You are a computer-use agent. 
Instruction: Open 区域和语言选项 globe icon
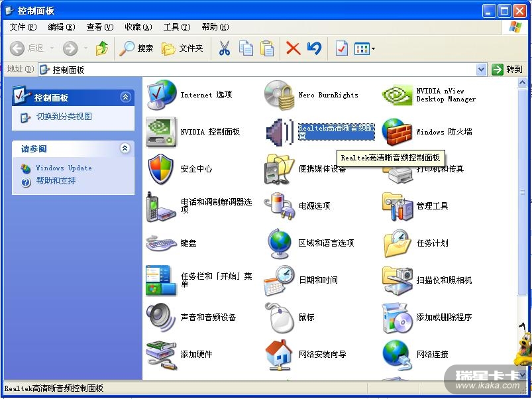(x=279, y=243)
